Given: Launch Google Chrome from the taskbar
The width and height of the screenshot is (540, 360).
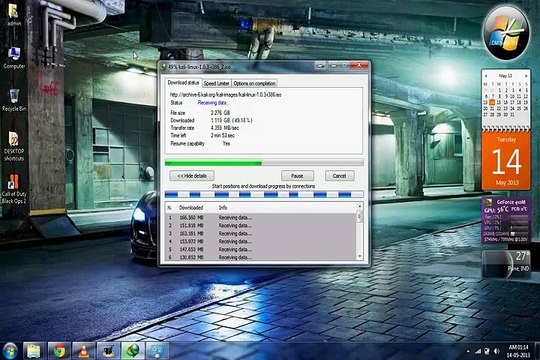Looking at the screenshot, I should 59,351.
